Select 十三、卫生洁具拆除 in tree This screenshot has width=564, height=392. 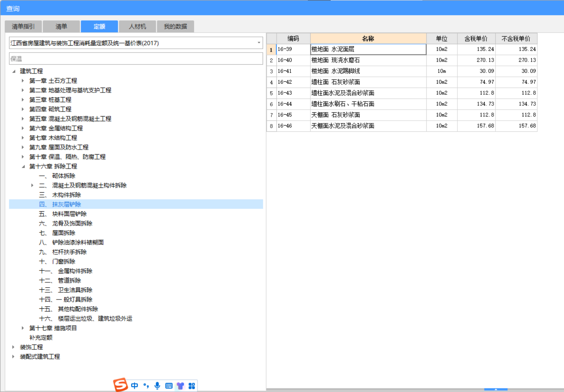tap(65, 290)
